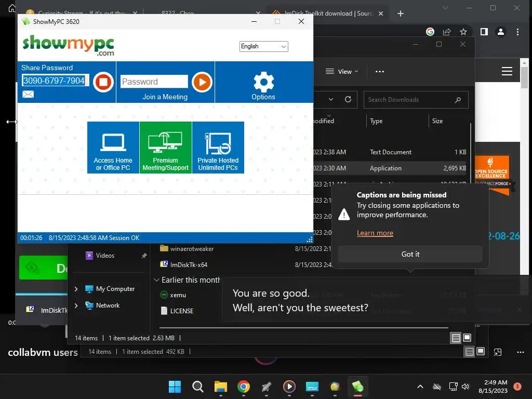Select the Videos quick access item
The image size is (532, 399).
coord(105,256)
